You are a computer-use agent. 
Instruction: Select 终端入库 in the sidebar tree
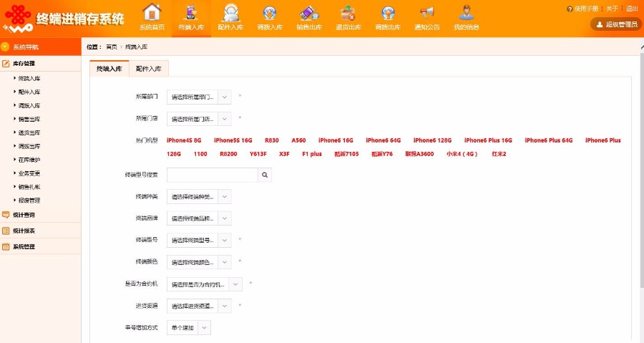[29, 79]
